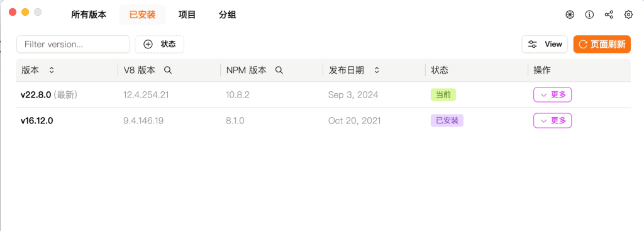Switch to 所有版本 tab
The width and height of the screenshot is (644, 231).
[89, 15]
